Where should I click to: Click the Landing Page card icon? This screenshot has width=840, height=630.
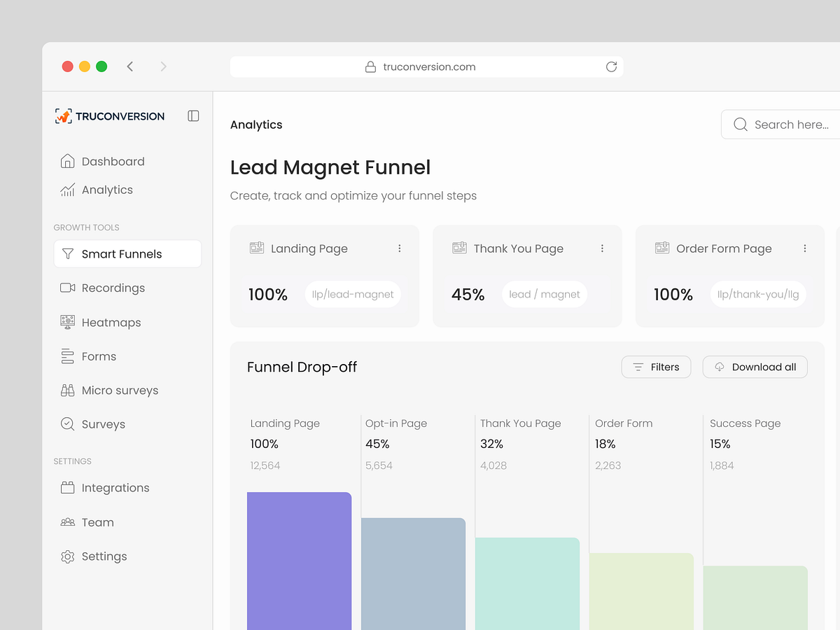coord(257,248)
